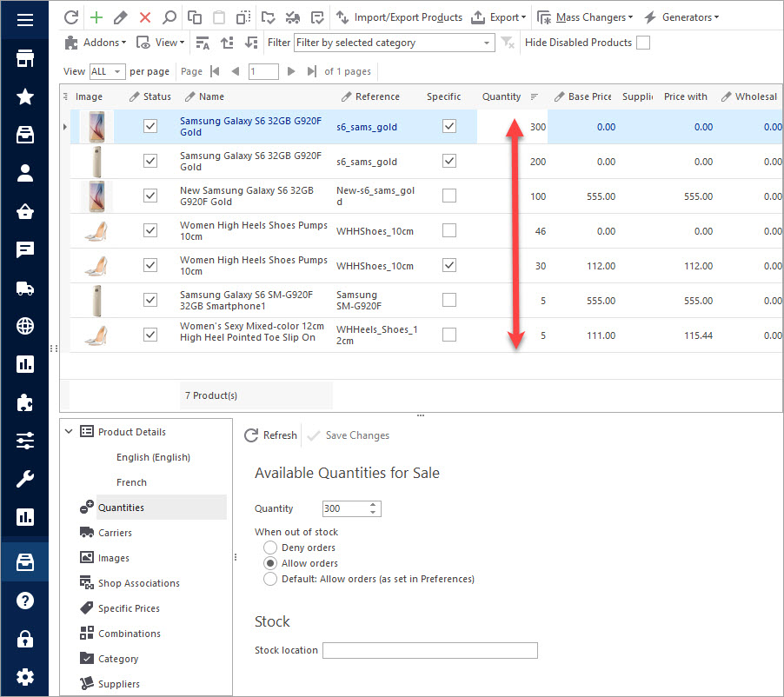784x697 pixels.
Task: Toggle Status checkbox of the quantity 46 shoes row
Action: pos(150,230)
